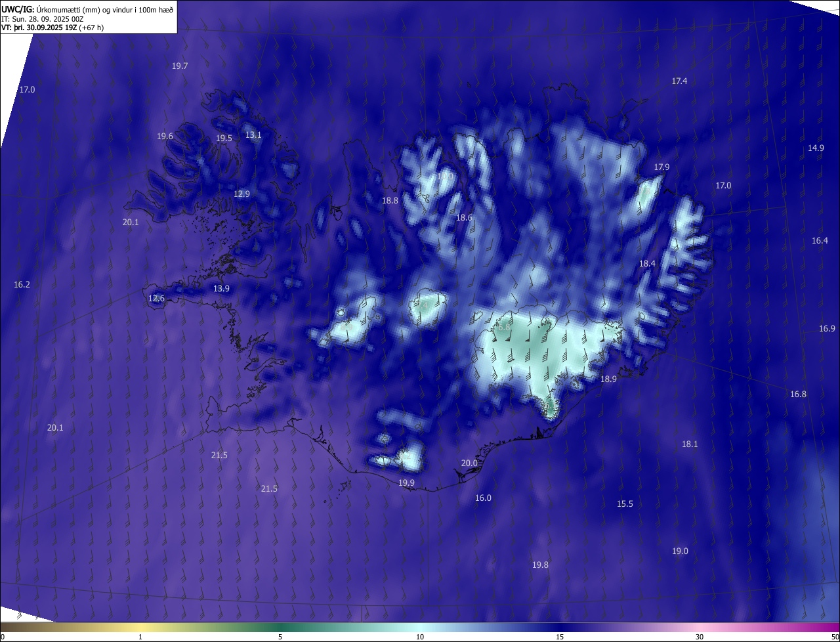The height and width of the screenshot is (642, 840).
Task: Click the 18.9 value label
Action: pos(608,379)
